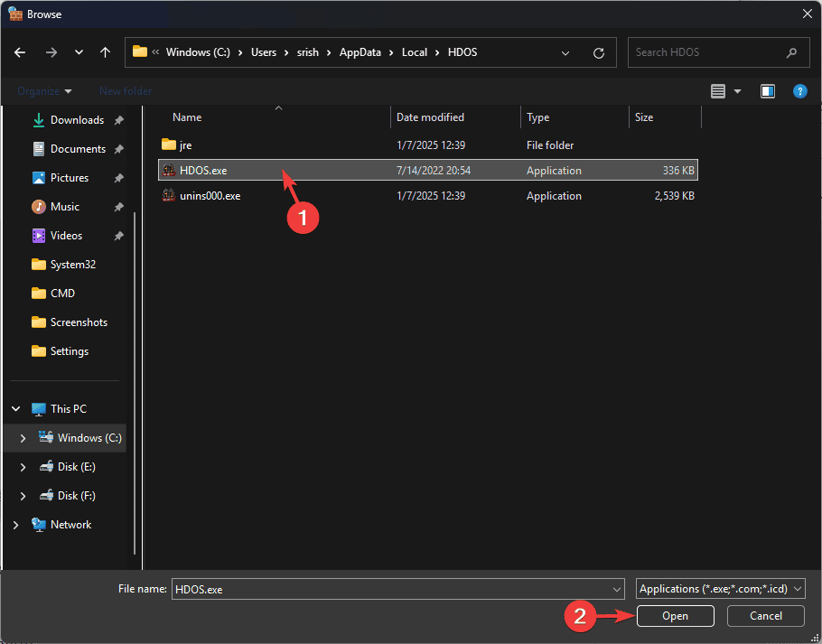
Task: Toggle the preview pane icon
Action: [767, 91]
